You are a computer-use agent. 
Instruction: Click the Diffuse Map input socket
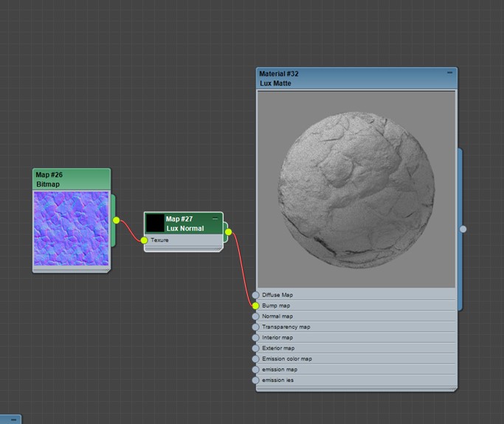coord(256,295)
